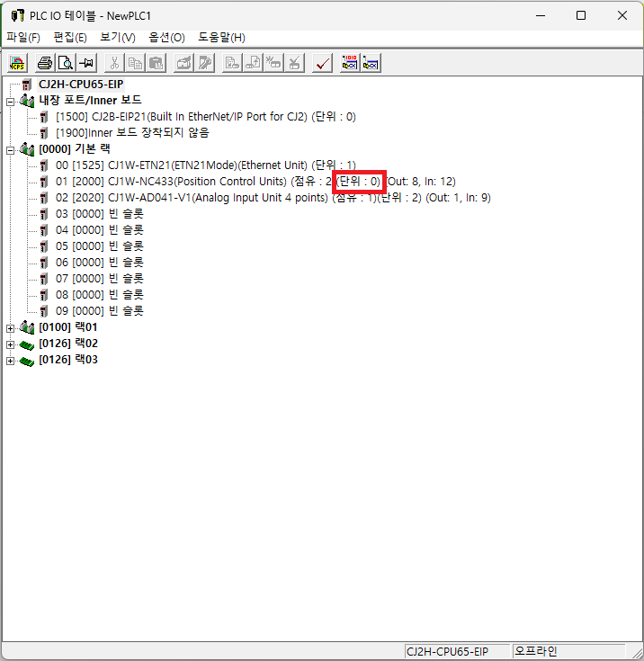Open the 도움말(H) menu
Screen dimensions: 644x661
(x=221, y=38)
